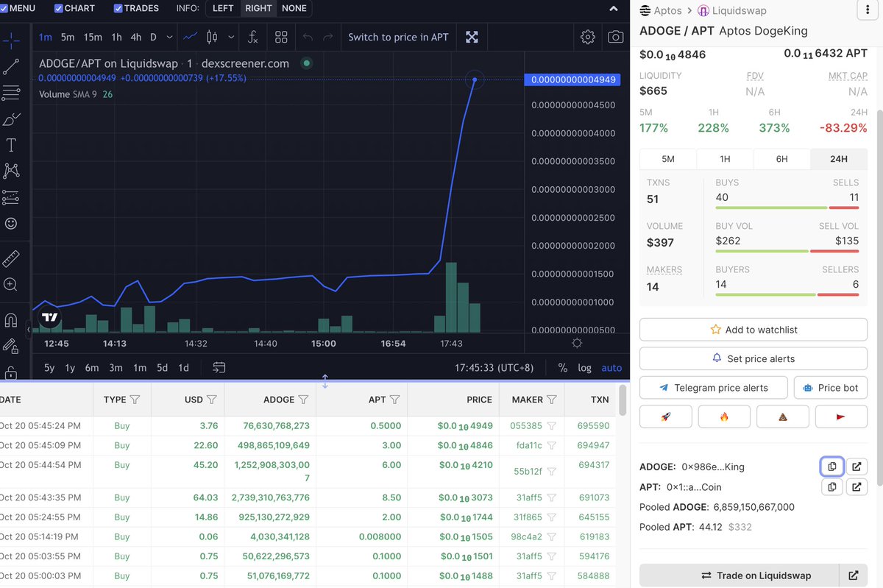Lock all drawing tools

[x=11, y=372]
